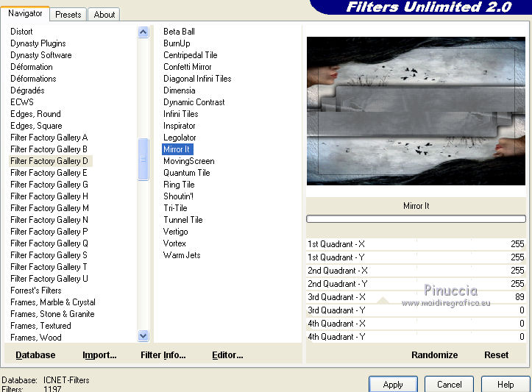Click the category list scroll up arrow
This screenshot has height=392, width=532.
coord(143,32)
